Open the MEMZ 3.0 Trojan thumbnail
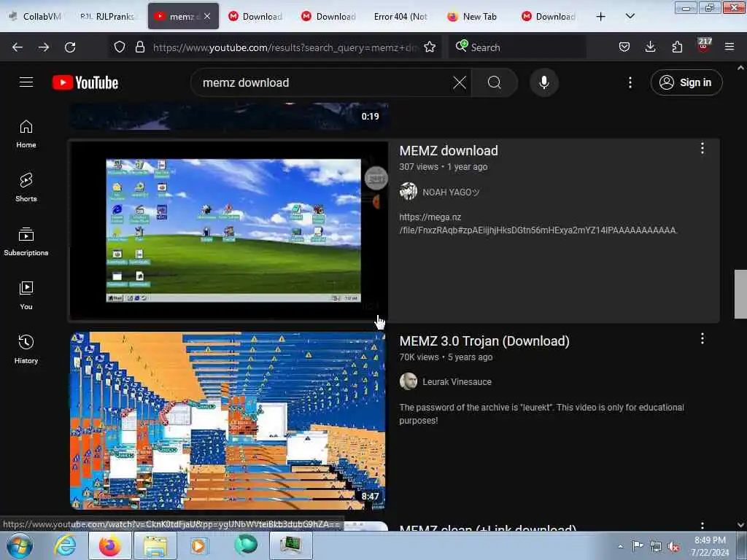The image size is (747, 560). point(228,421)
